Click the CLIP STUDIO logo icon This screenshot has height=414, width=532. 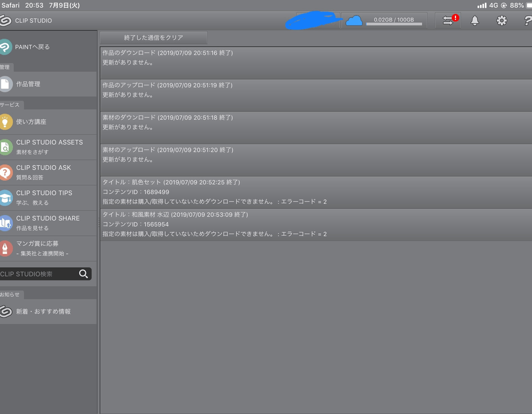tap(6, 21)
